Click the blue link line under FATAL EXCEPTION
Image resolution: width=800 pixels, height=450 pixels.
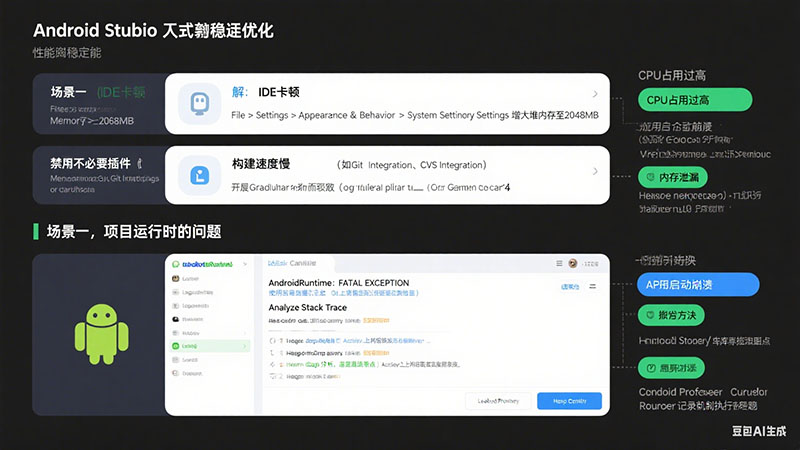[343, 293]
